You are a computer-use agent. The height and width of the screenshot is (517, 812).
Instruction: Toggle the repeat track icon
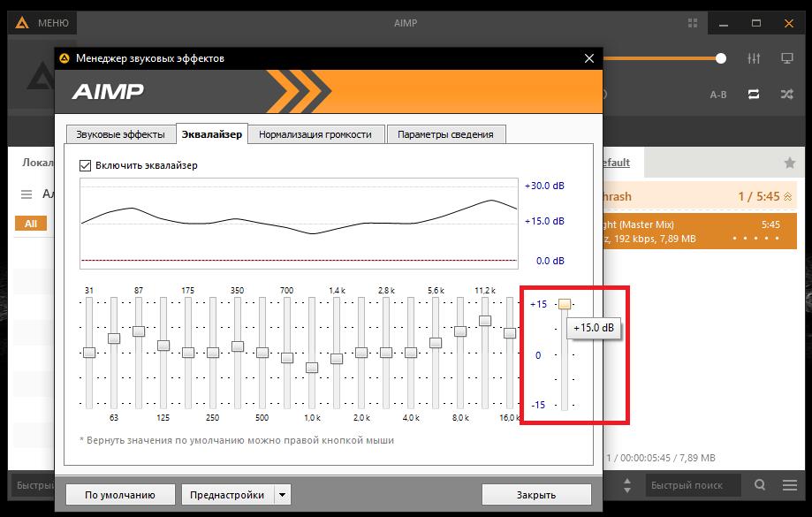click(754, 95)
